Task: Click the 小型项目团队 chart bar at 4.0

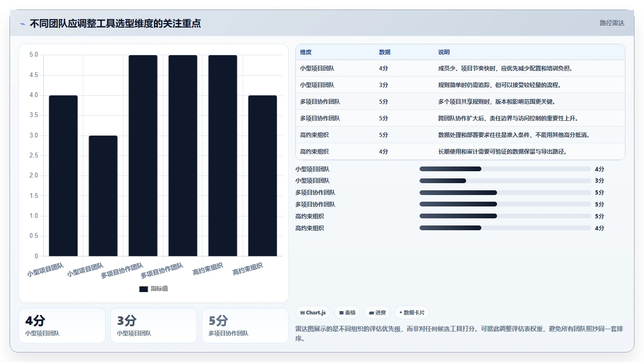Action: tap(63, 176)
